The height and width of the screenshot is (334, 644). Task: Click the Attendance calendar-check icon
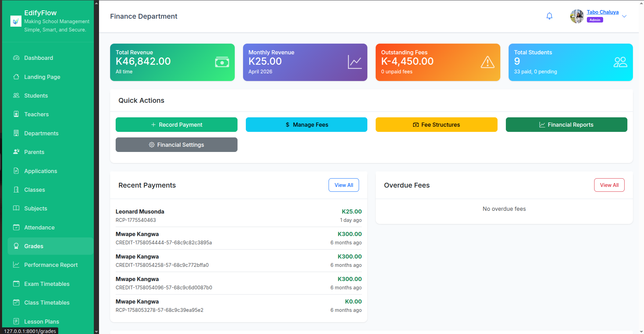coord(16,227)
